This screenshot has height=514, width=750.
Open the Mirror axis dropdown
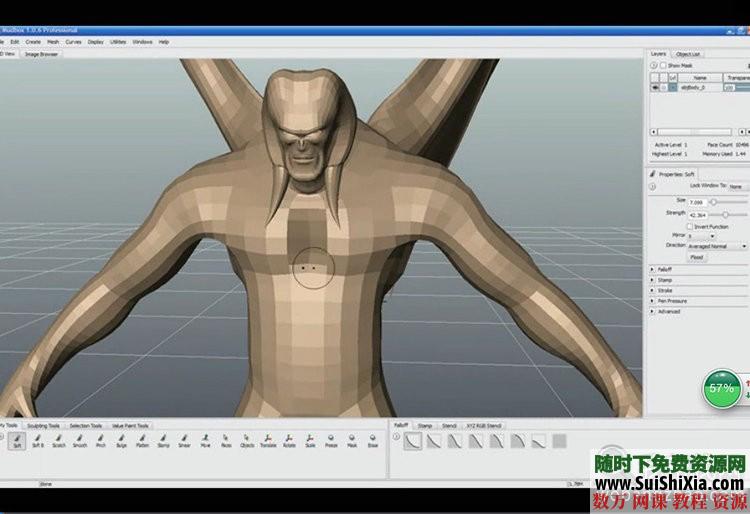[x=701, y=236]
